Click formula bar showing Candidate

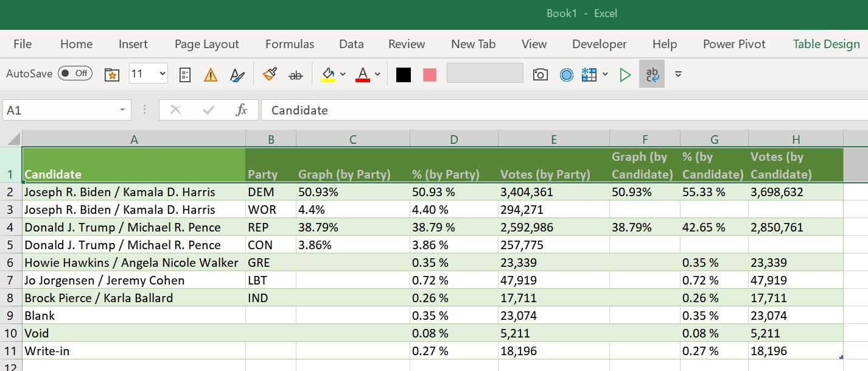coord(564,110)
